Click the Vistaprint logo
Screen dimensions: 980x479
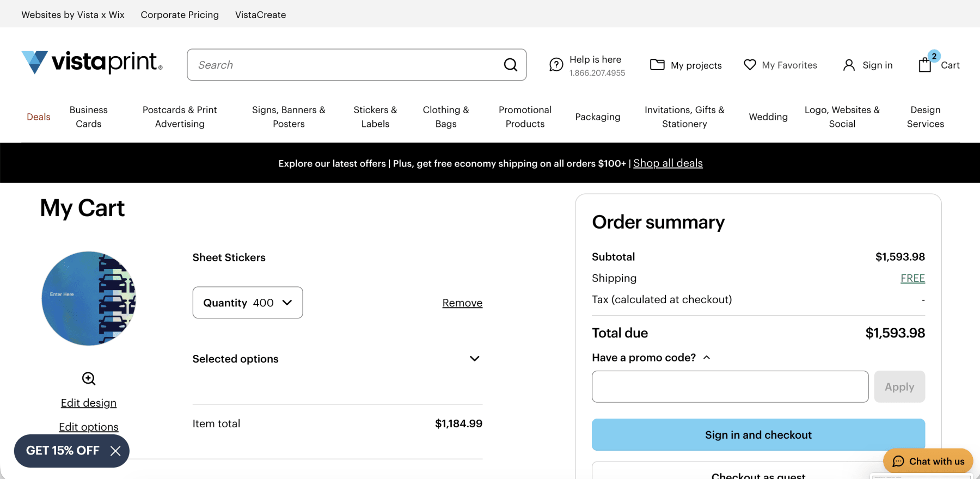[x=92, y=63]
